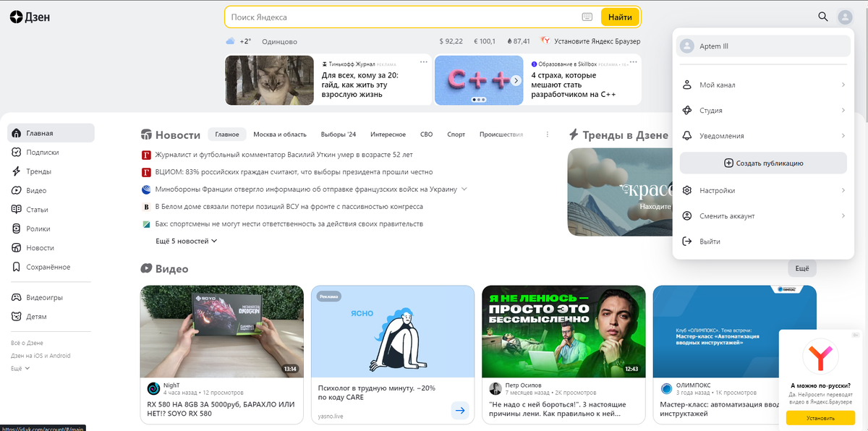Open the profile avatar in header
868x431 pixels.
(846, 17)
